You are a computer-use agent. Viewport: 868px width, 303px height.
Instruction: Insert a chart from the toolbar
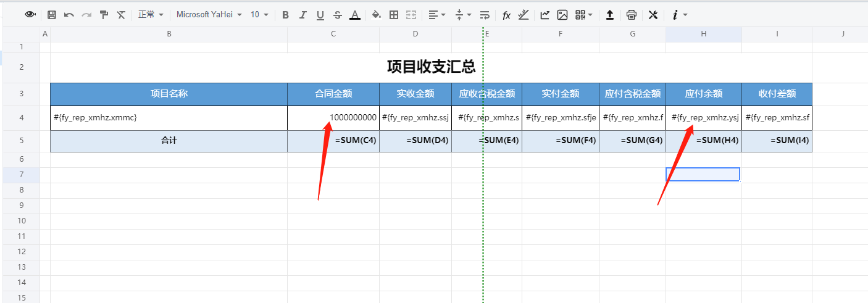(x=545, y=15)
